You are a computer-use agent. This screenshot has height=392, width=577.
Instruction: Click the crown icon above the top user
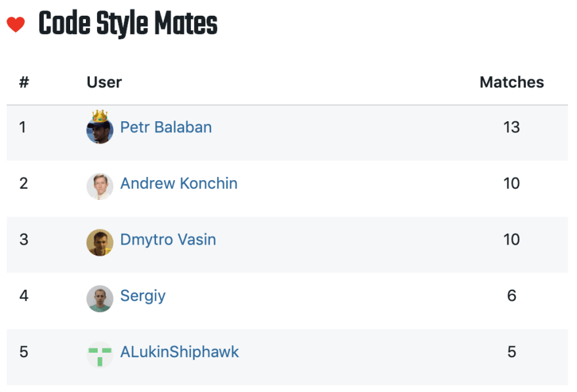click(100, 116)
